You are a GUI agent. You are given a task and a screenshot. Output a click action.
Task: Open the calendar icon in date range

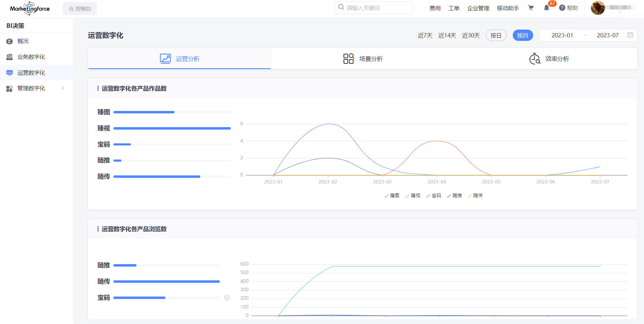[x=630, y=35]
